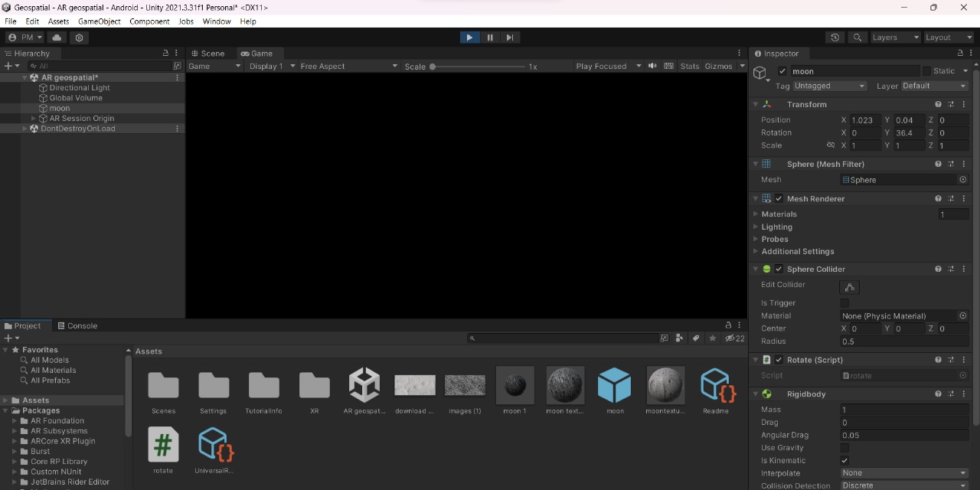
Task: Lock the Hierarchy panel
Action: (165, 53)
